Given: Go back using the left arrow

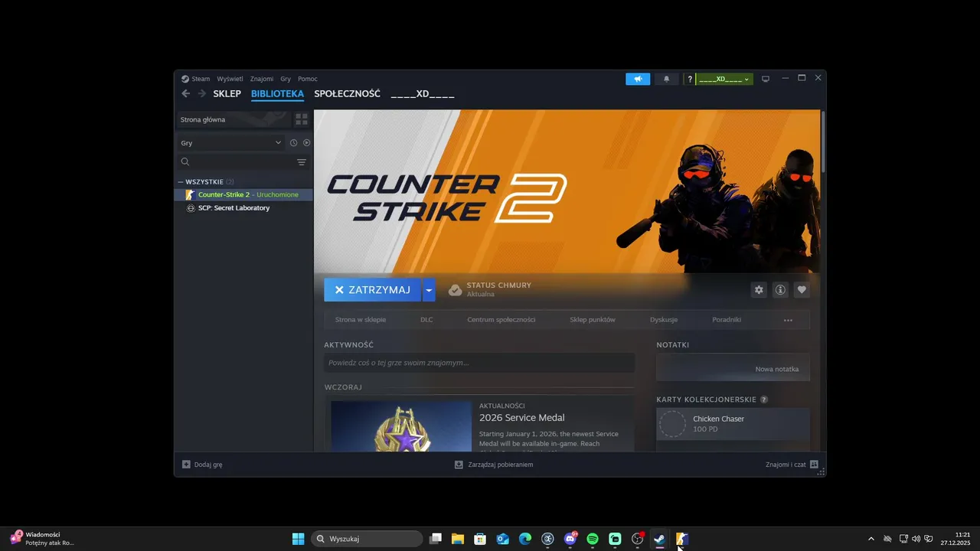Looking at the screenshot, I should (185, 93).
